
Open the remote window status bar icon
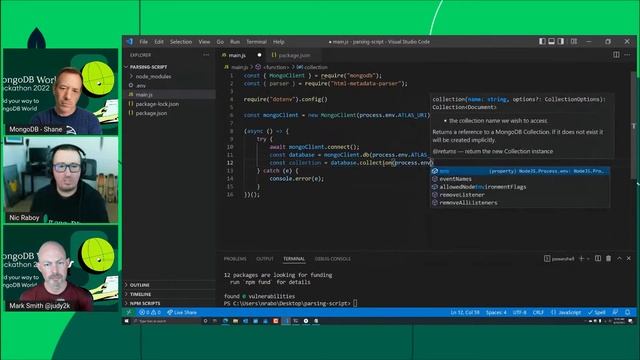(x=129, y=312)
